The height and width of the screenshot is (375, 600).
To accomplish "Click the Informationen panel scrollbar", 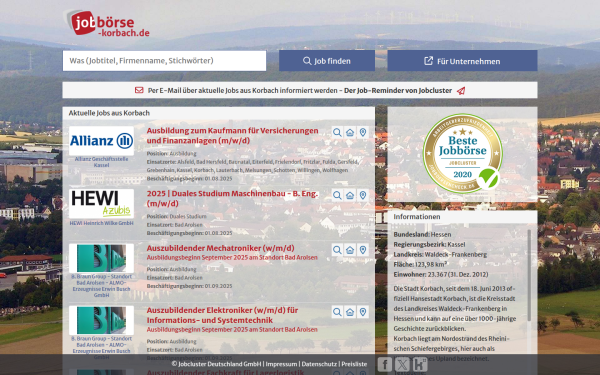I will pyautogui.click(x=529, y=276).
